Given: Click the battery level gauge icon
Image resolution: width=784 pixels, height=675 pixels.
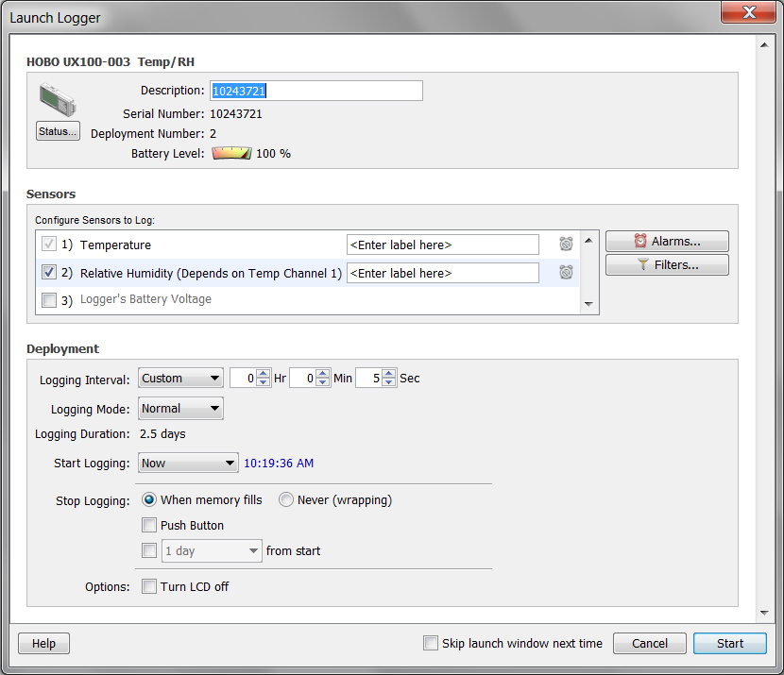Looking at the screenshot, I should [230, 153].
